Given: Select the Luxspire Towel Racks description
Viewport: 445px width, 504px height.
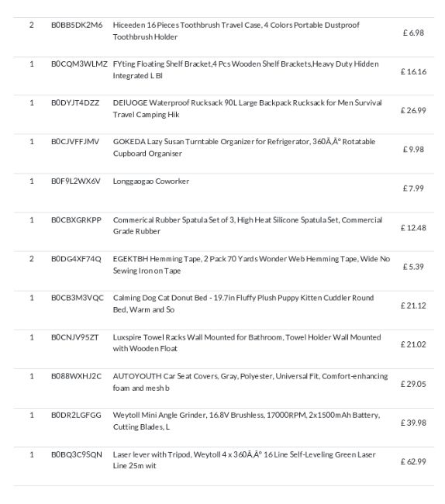Looking at the screenshot, I should point(247,343).
